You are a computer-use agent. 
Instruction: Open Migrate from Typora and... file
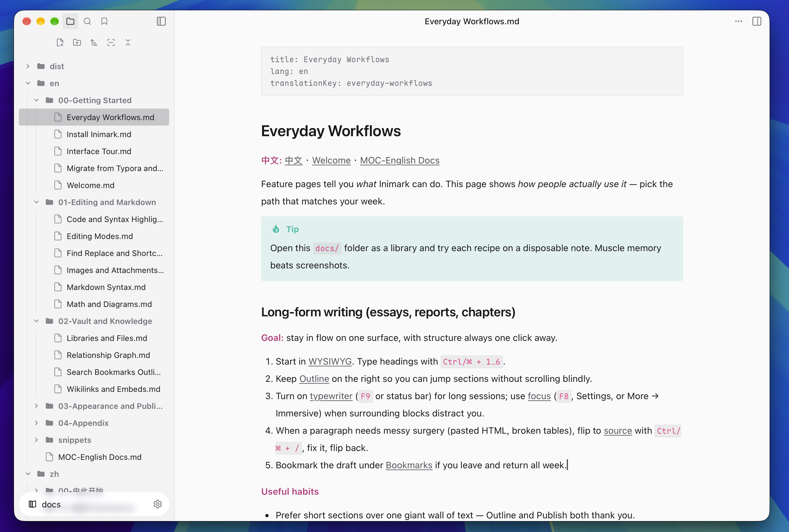[94, 168]
